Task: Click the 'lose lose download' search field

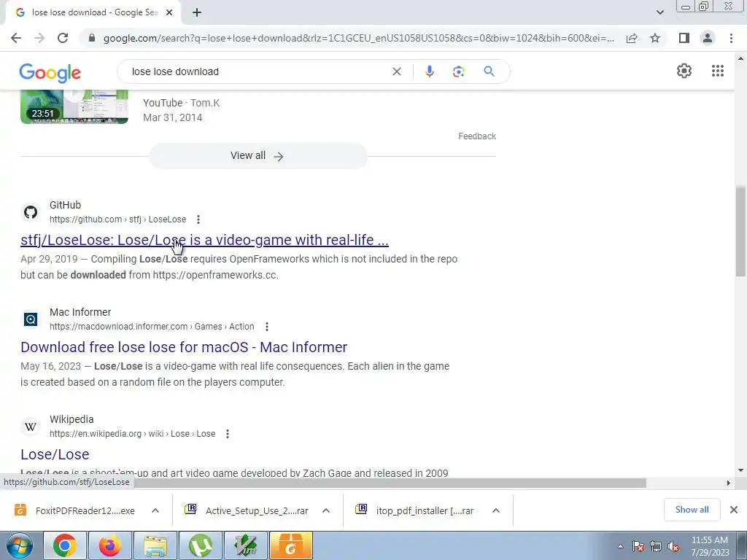Action: coord(258,71)
